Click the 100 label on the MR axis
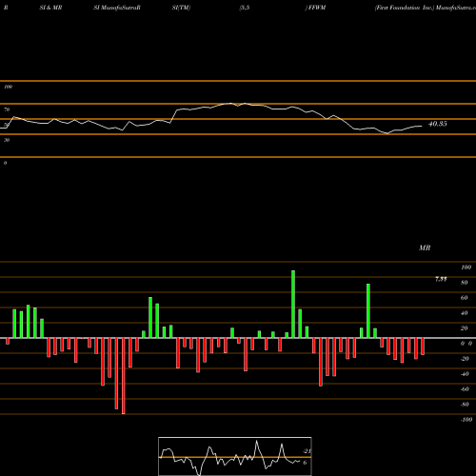Screen dimensions: 476x476 (466, 268)
